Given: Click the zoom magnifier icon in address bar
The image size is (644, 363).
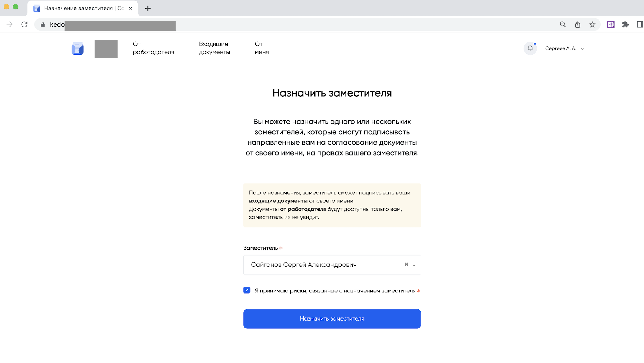Looking at the screenshot, I should [x=563, y=24].
